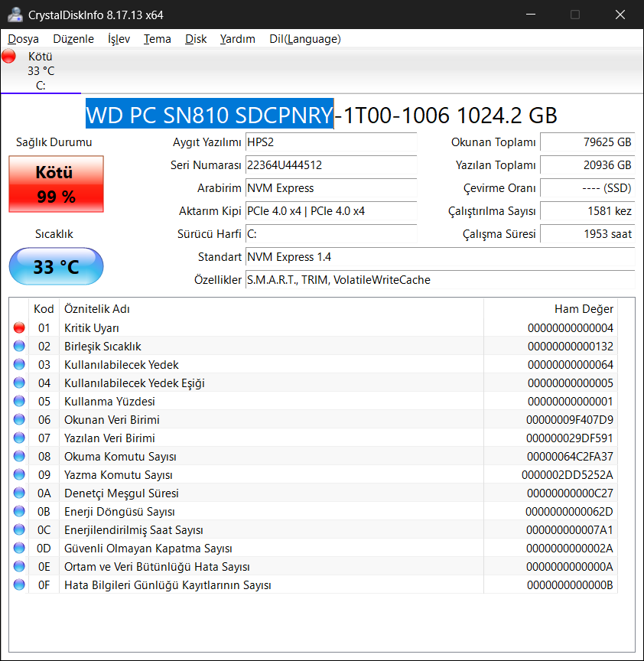Click the blue status dot for Okuma Komutu Sayısı

click(19, 456)
